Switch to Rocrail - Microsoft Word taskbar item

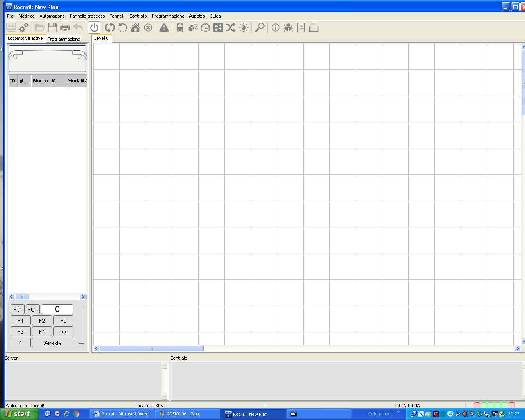(x=122, y=414)
